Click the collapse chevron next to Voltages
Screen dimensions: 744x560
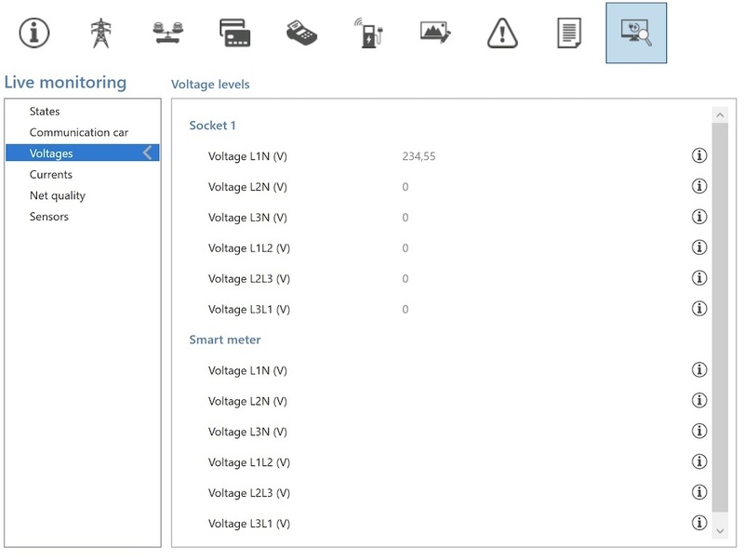147,153
